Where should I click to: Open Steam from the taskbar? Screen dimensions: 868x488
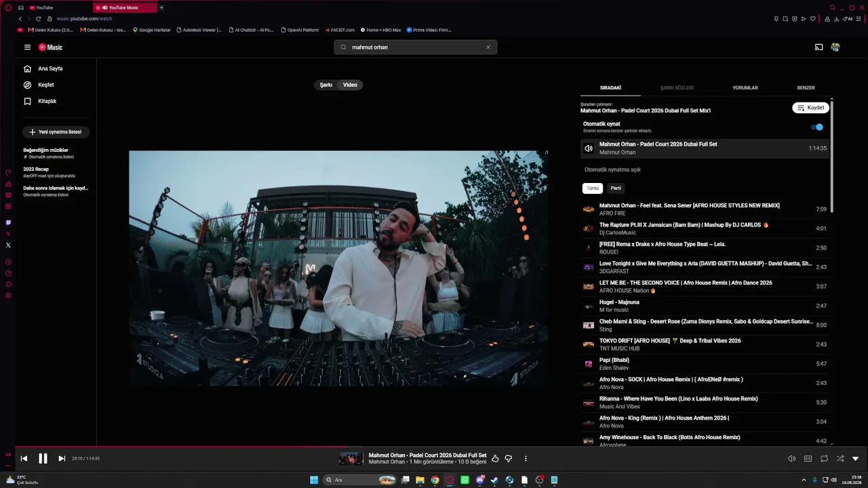(495, 480)
